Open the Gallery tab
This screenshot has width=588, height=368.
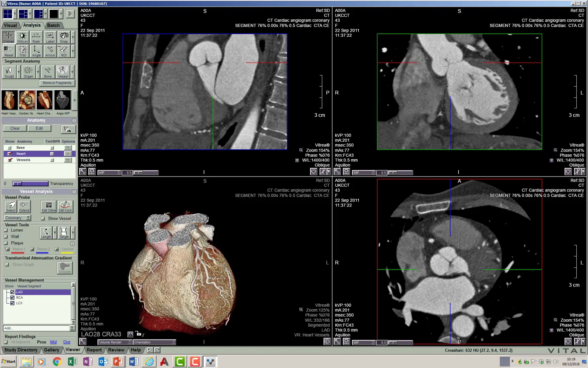click(x=51, y=350)
